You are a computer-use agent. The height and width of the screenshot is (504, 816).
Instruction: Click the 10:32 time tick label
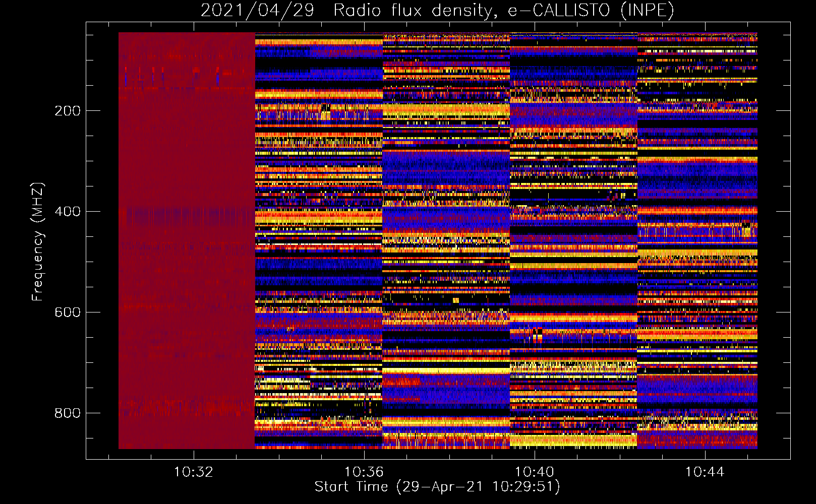[194, 472]
